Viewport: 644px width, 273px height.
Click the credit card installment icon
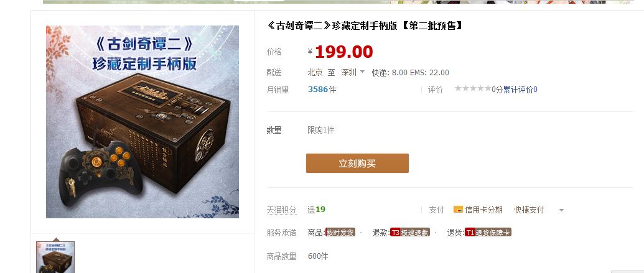click(x=458, y=210)
